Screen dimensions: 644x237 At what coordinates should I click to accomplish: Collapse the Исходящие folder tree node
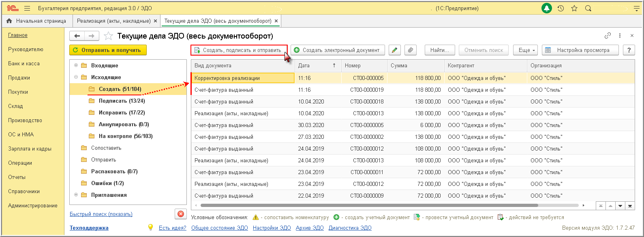[x=76, y=77]
